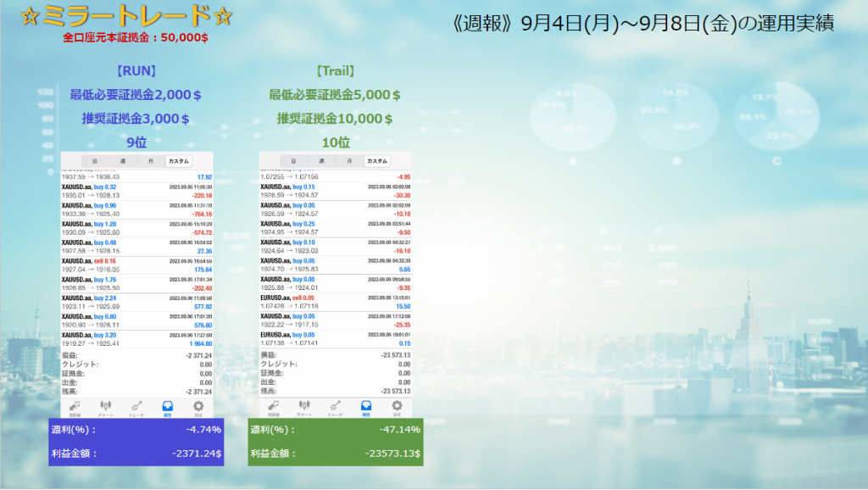Screen dimensions: 868x490
Task: Select the XAUUSD buy 0.10 trade row
Action: tap(336, 247)
